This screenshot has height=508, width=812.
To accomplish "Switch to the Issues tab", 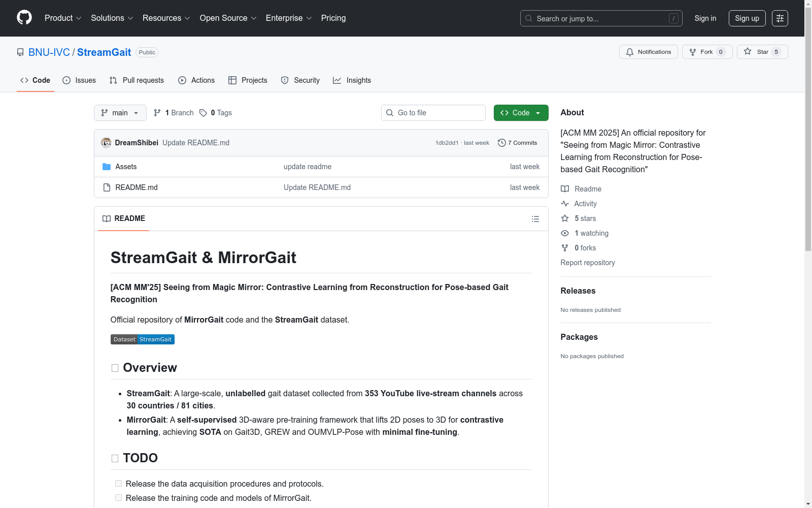I will [79, 80].
